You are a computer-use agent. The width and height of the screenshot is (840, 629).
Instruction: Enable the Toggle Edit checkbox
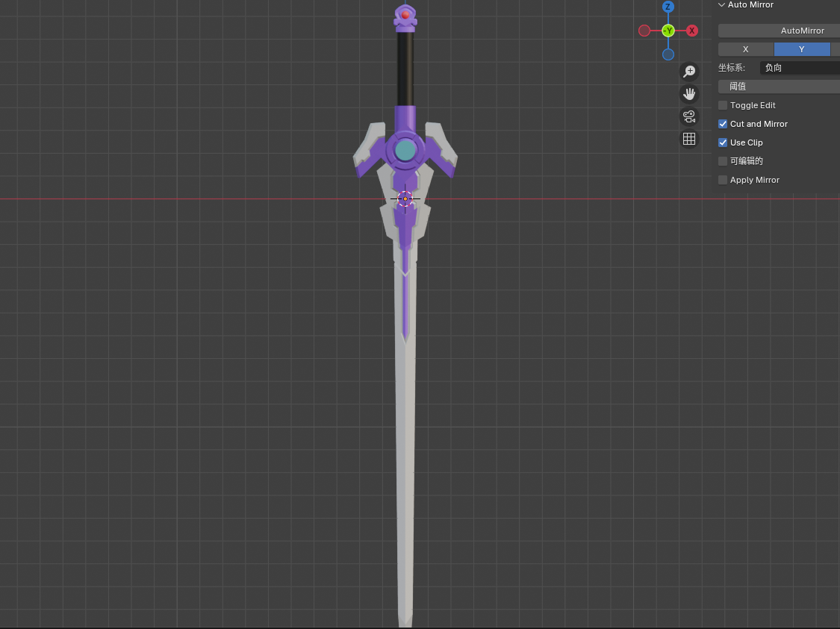pyautogui.click(x=723, y=105)
